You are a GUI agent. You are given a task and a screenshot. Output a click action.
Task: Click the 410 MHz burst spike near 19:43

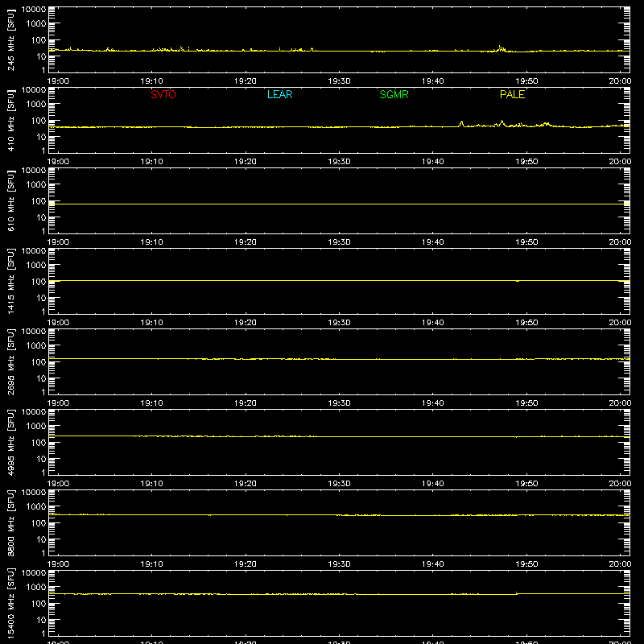tap(461, 124)
